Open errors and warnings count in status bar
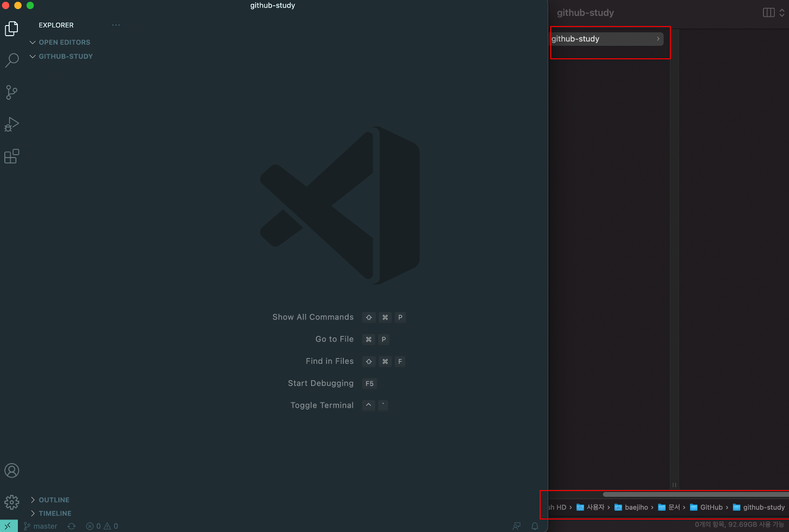Image resolution: width=789 pixels, height=532 pixels. point(102,526)
